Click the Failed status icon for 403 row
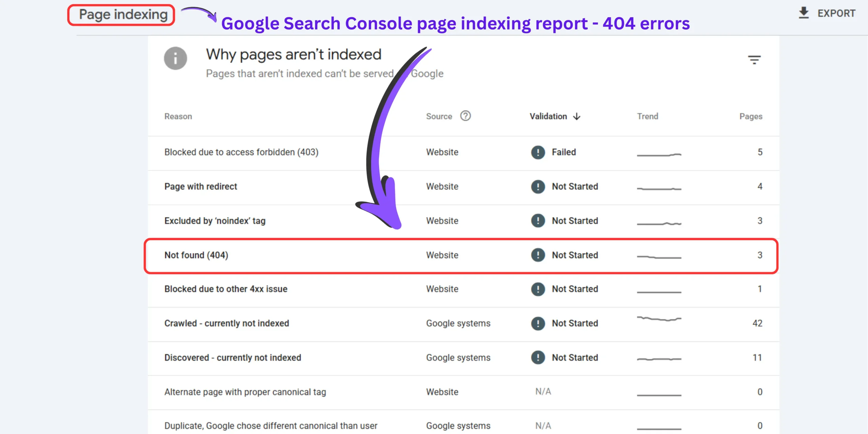Image resolution: width=868 pixels, height=434 pixels. click(538, 152)
